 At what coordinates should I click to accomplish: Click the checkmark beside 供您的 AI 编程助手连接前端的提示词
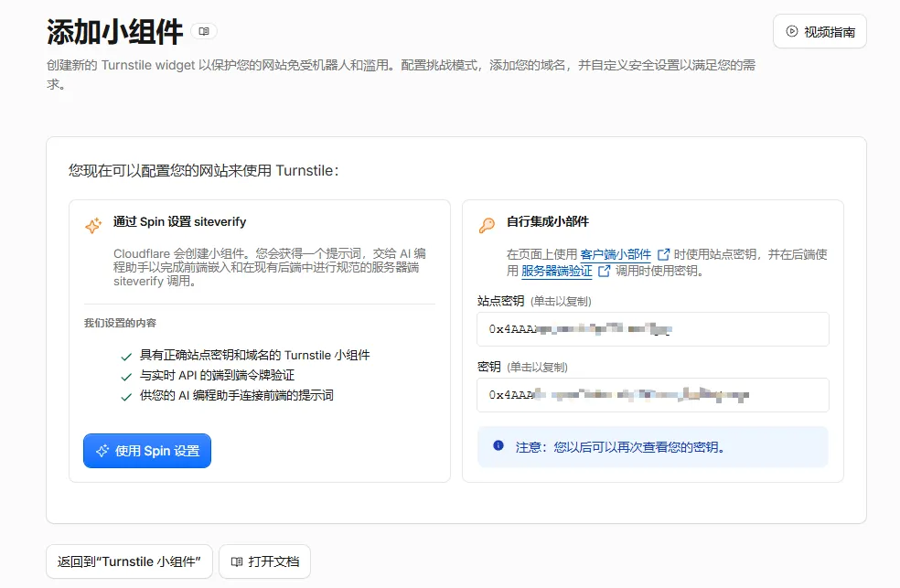click(126, 397)
